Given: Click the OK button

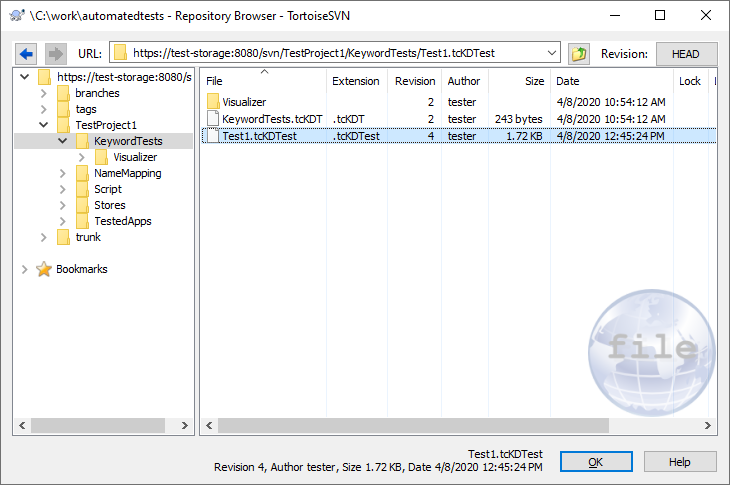Looking at the screenshot, I should coord(595,462).
